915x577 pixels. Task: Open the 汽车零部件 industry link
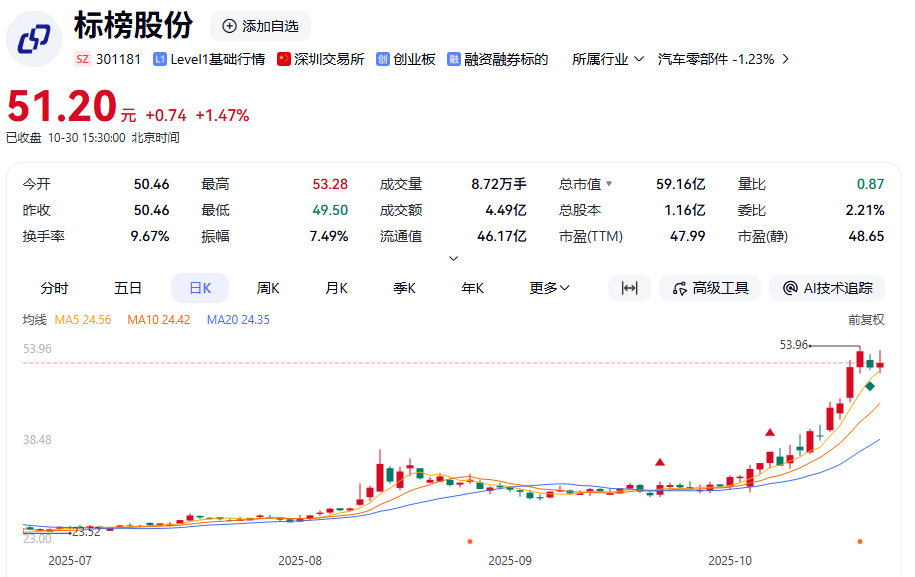pos(715,59)
